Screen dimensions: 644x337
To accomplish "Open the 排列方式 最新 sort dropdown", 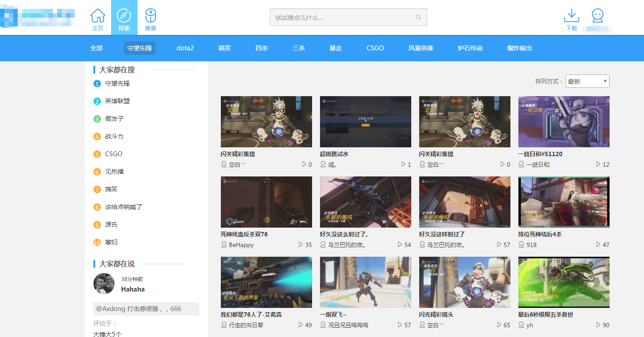I will point(587,81).
